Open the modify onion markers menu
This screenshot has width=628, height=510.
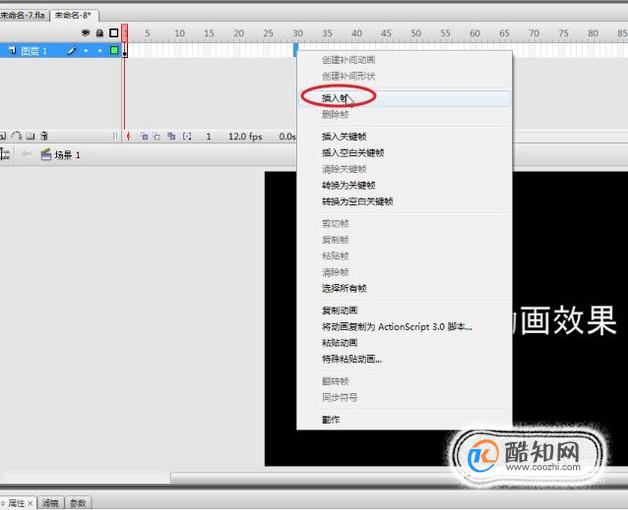(x=187, y=137)
